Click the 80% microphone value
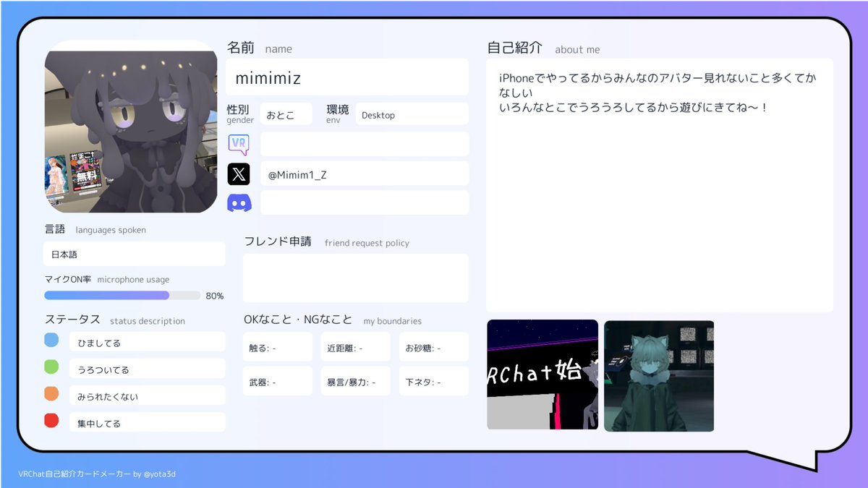Viewport: 868px width, 488px height. pos(215,296)
